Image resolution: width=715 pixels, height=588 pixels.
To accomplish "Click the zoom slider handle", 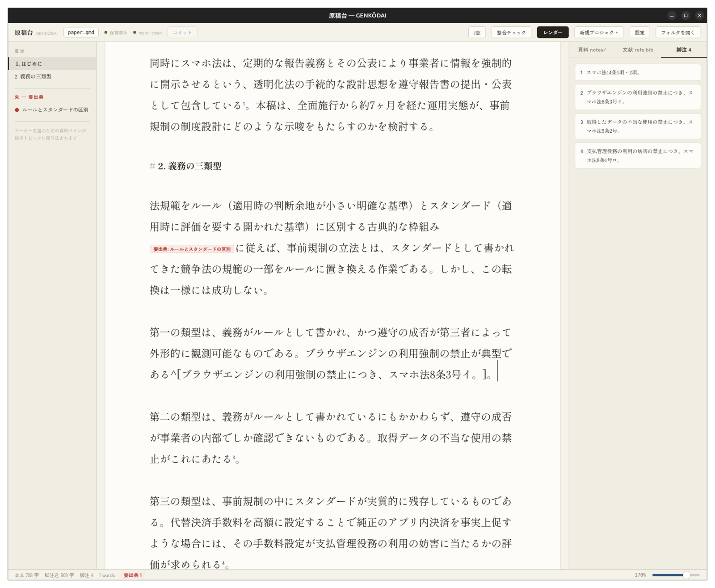I will click(x=686, y=575).
